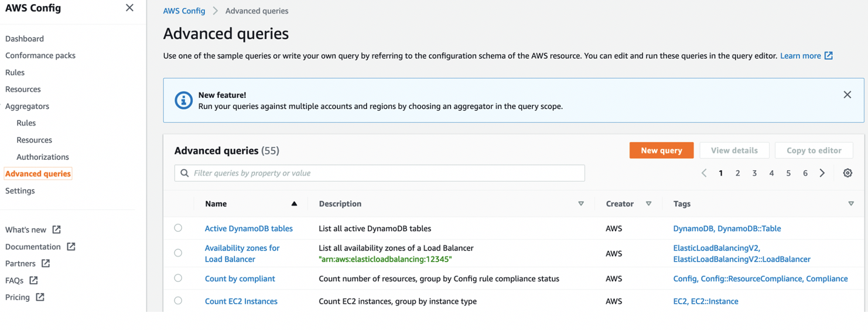
Task: Open table preferences gear icon
Action: (848, 173)
